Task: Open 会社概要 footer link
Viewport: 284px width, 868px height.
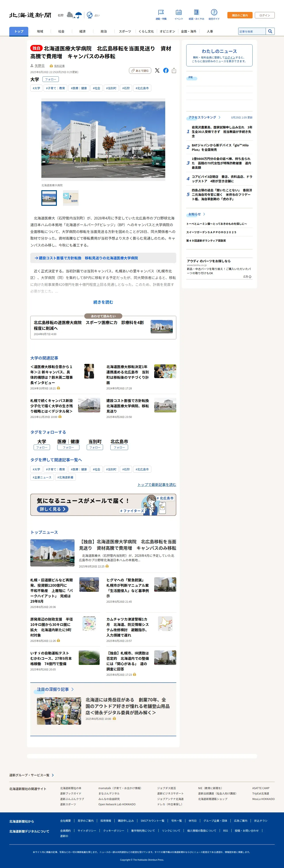Action: coord(65,821)
